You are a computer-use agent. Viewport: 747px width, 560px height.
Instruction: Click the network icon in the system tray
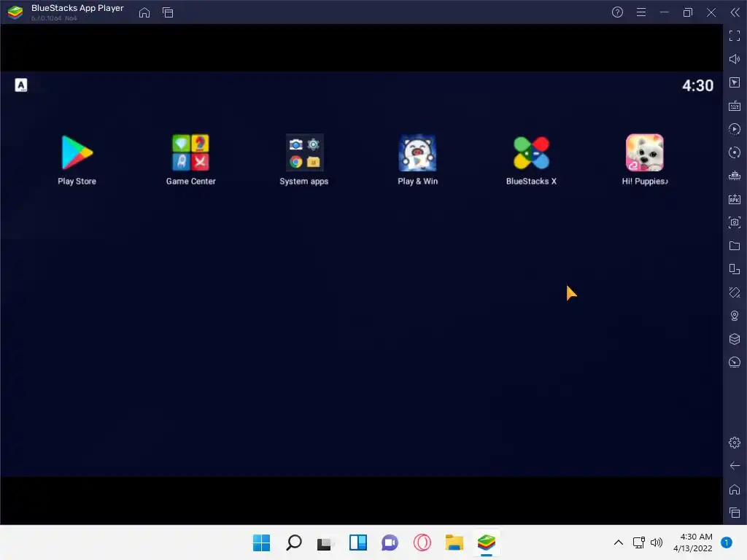click(638, 542)
